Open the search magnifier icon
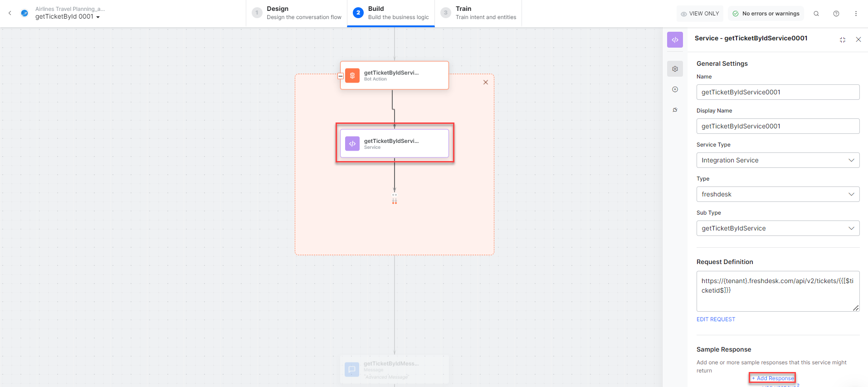The image size is (868, 387). click(x=816, y=14)
